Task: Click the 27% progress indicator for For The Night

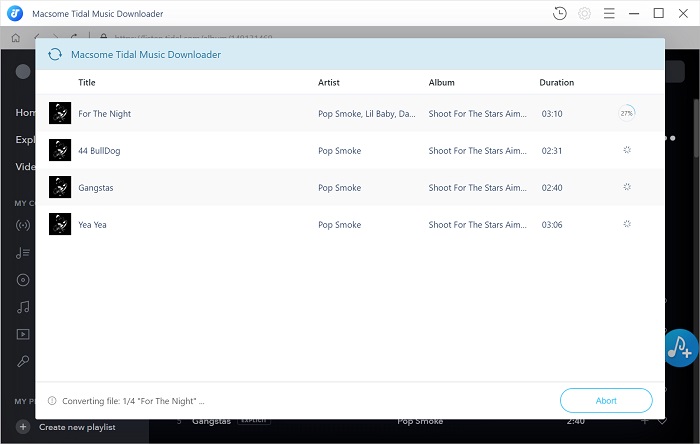Action: [x=627, y=113]
